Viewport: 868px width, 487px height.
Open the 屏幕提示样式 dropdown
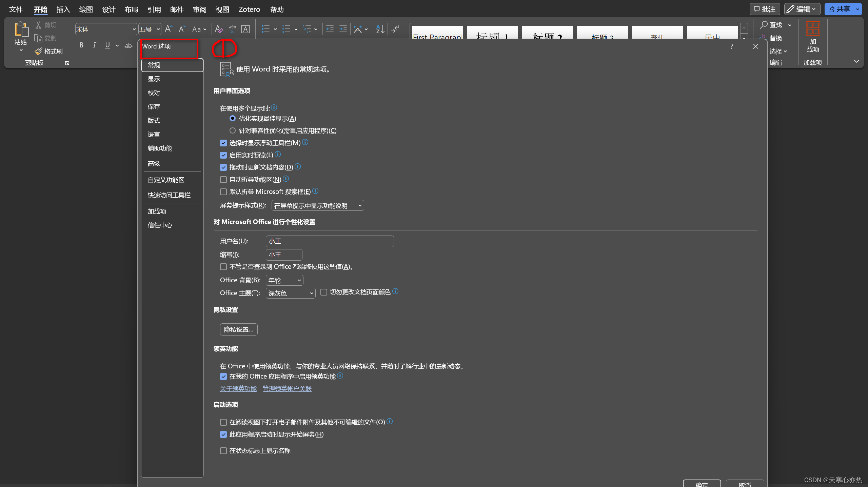318,206
